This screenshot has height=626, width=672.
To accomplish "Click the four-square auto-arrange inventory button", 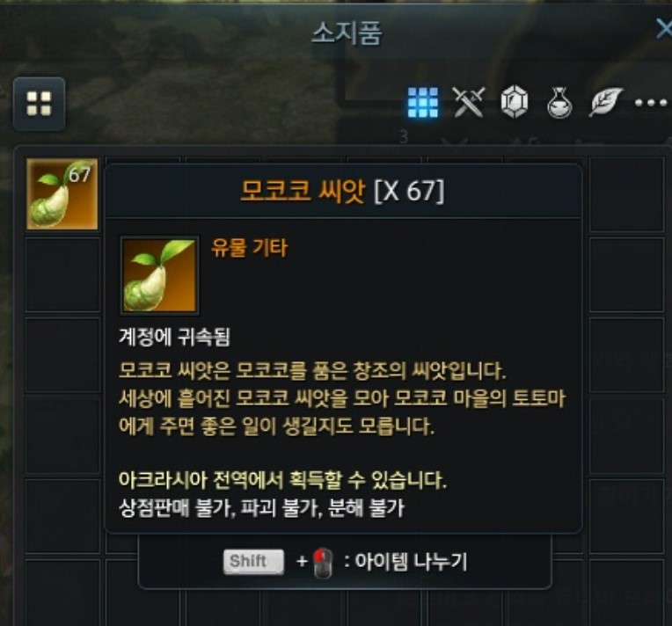I will click(x=39, y=104).
